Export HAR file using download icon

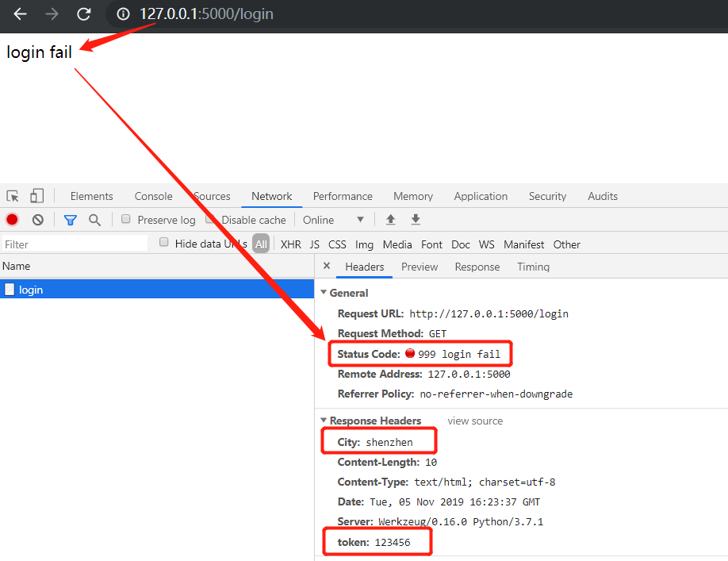point(415,219)
